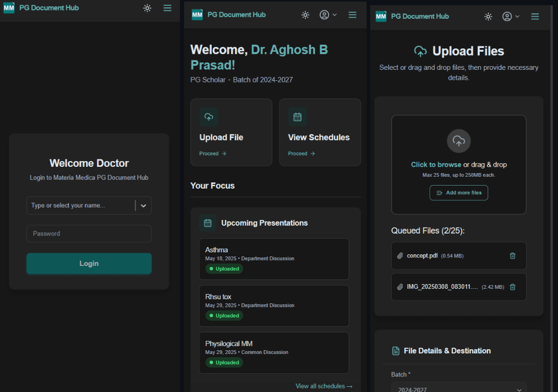Click the cloud upload icon in drag-drop zone
This screenshot has height=392, width=558.
click(x=458, y=141)
